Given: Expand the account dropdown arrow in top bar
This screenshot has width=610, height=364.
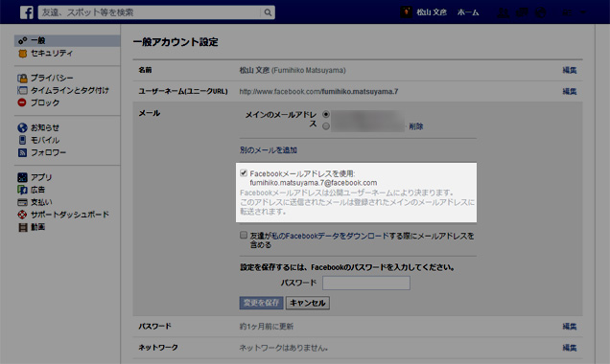Looking at the screenshot, I should (583, 12).
